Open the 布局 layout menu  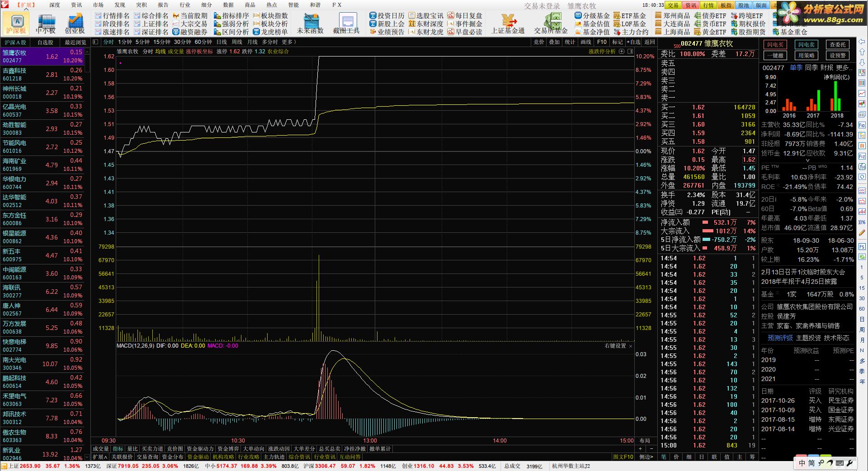pyautogui.click(x=645, y=441)
